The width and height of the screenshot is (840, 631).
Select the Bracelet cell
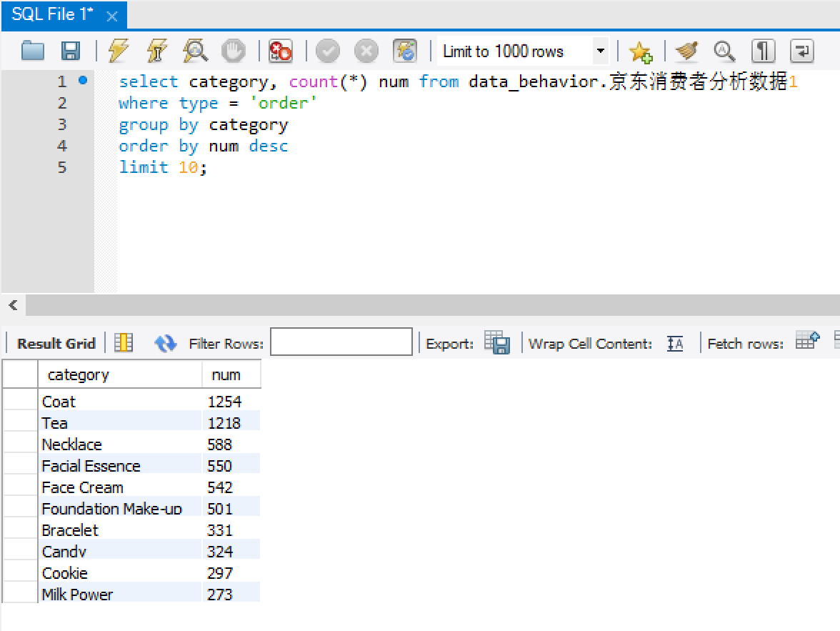(120, 530)
